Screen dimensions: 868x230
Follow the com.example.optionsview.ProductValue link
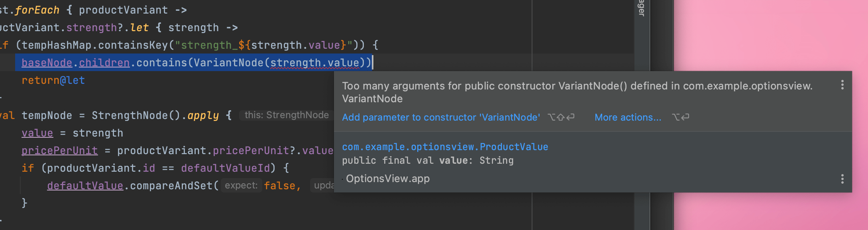(x=445, y=147)
